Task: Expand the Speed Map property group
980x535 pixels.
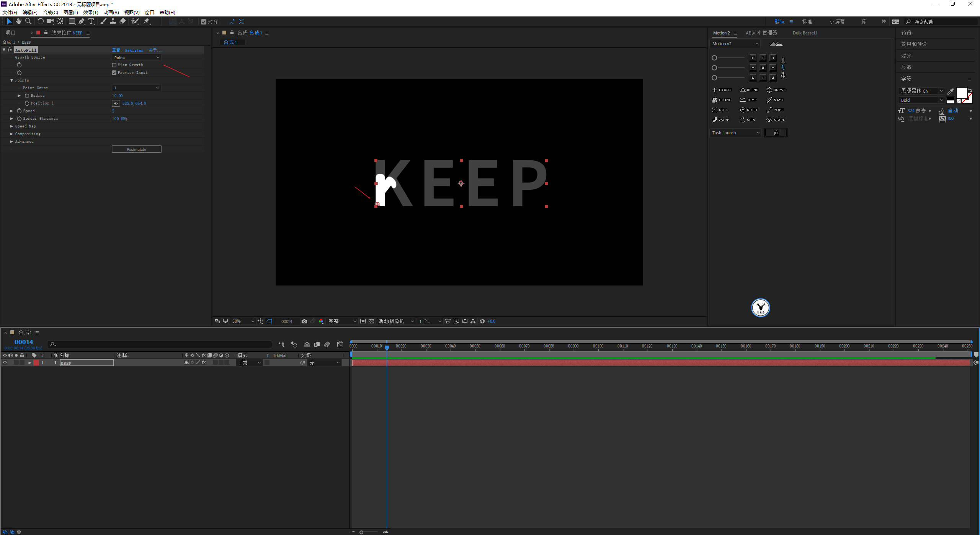Action: pos(11,126)
